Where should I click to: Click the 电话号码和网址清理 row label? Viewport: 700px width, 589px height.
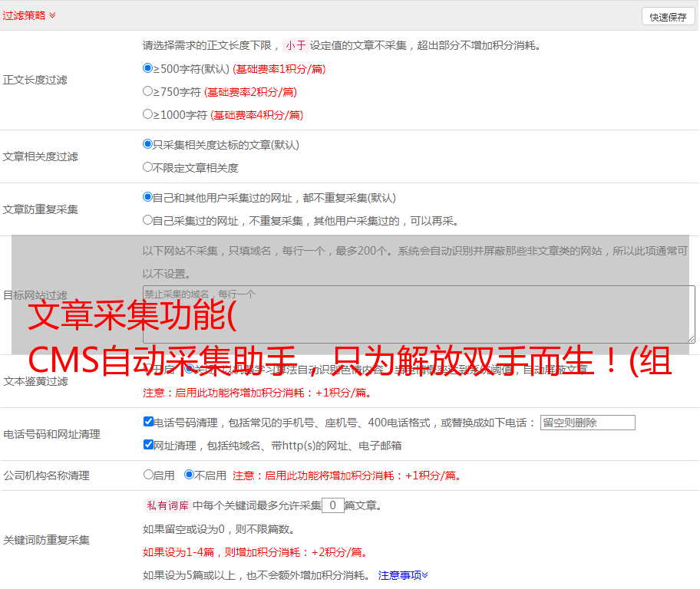tap(51, 435)
